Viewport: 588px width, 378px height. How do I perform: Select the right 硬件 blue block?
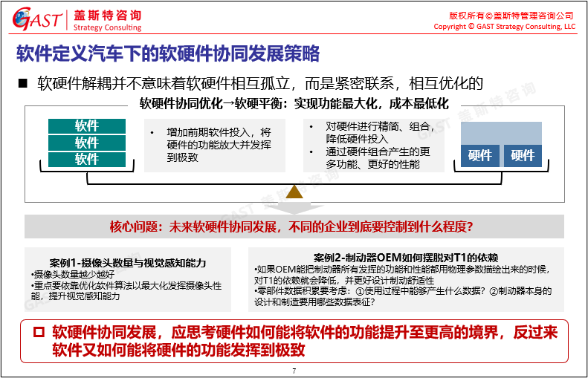523,156
